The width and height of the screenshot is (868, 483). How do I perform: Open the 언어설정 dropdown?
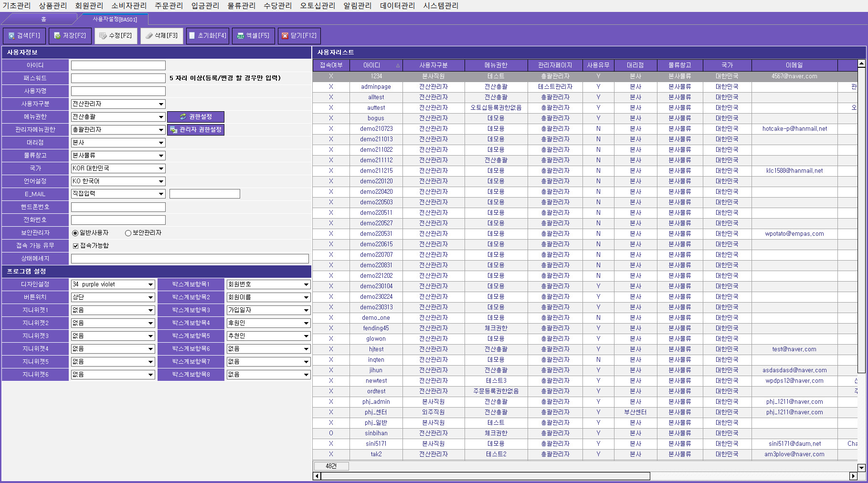click(161, 181)
